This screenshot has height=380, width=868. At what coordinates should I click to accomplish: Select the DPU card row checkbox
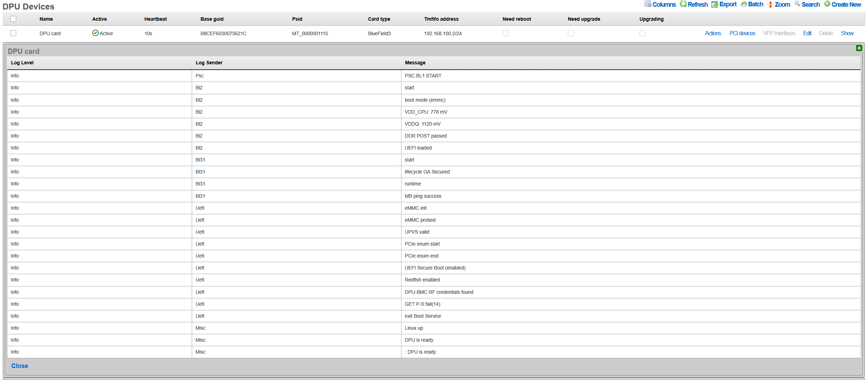[13, 33]
